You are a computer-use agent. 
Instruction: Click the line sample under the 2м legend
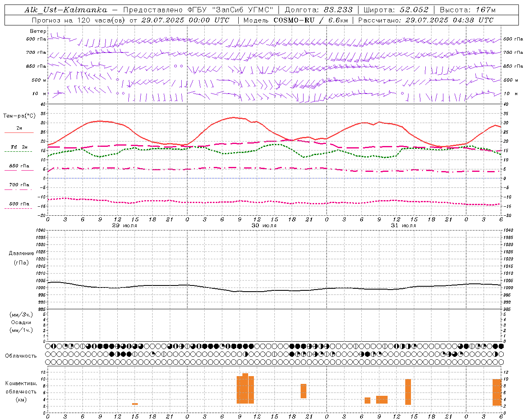pyautogui.click(x=19, y=133)
